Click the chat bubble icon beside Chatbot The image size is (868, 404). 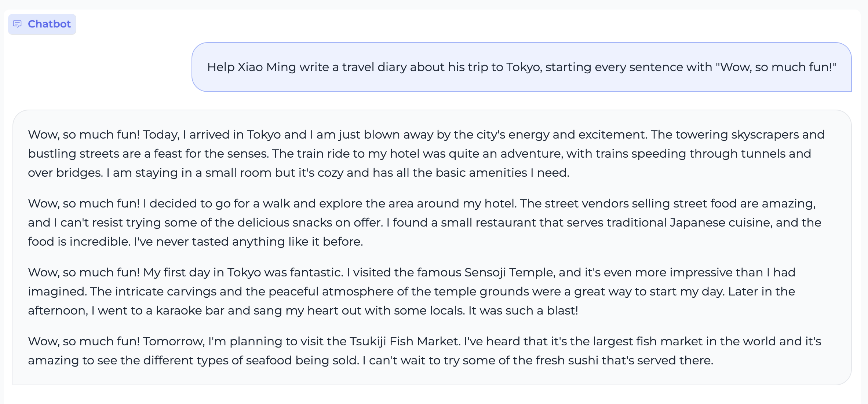coord(17,24)
